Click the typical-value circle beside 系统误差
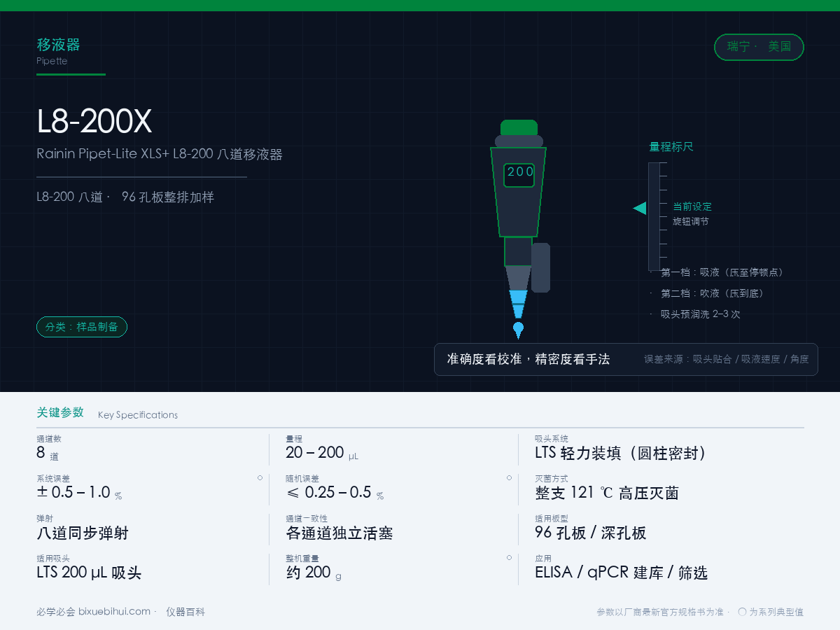 [x=260, y=477]
